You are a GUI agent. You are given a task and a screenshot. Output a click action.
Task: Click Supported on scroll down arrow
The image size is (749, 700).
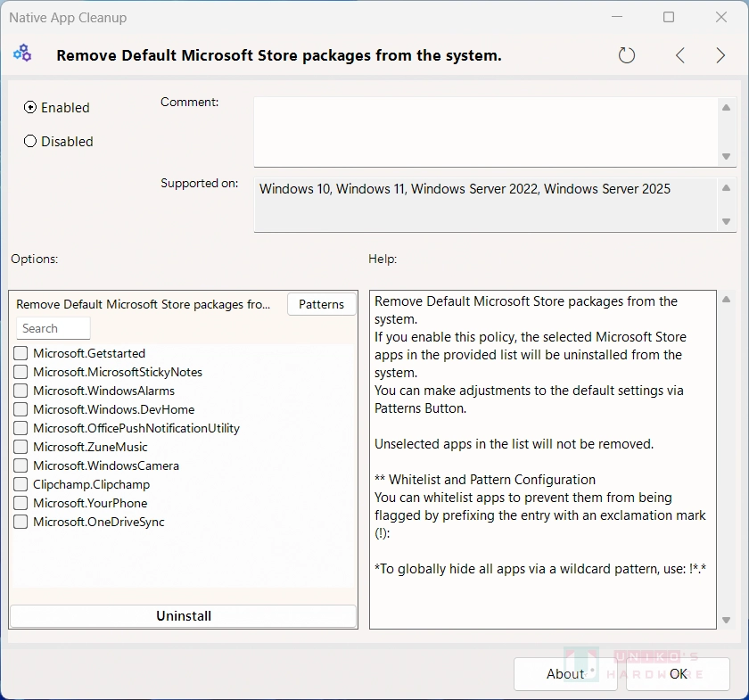[726, 221]
